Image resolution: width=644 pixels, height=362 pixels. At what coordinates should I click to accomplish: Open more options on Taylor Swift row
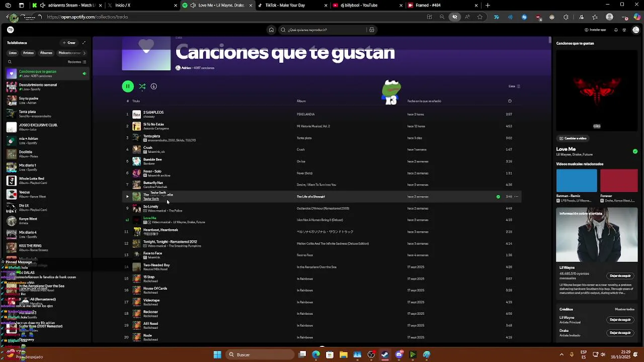coord(516,197)
